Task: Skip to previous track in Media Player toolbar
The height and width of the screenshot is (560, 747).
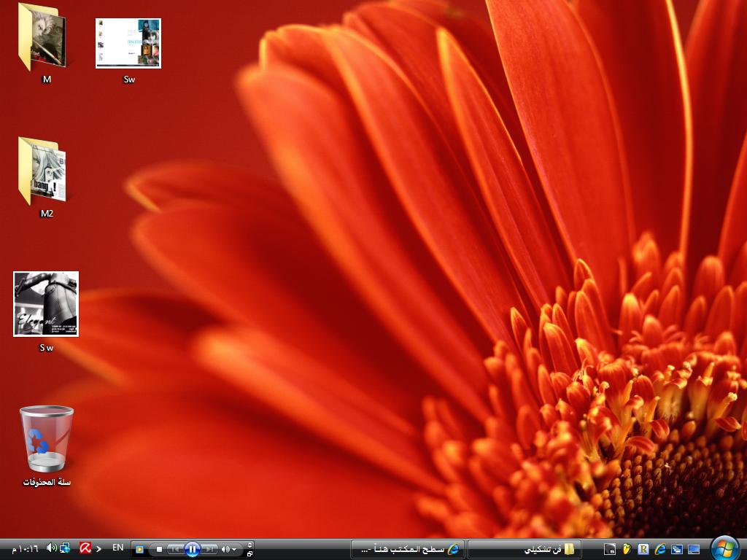Action: (175, 549)
